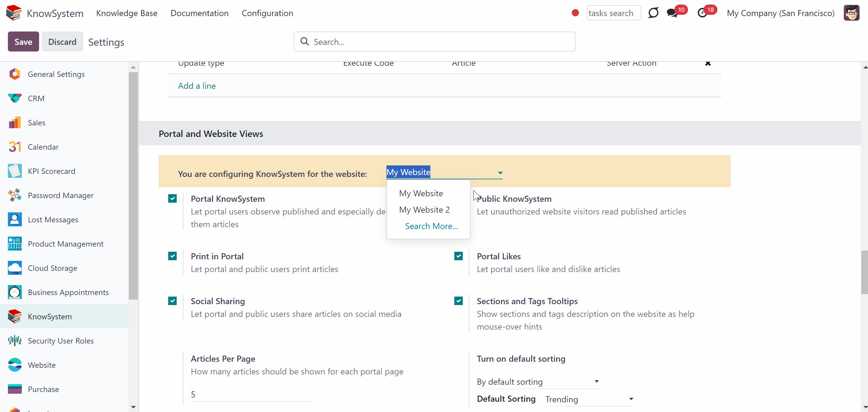Open the Business Appointments sidebar icon

click(15, 292)
